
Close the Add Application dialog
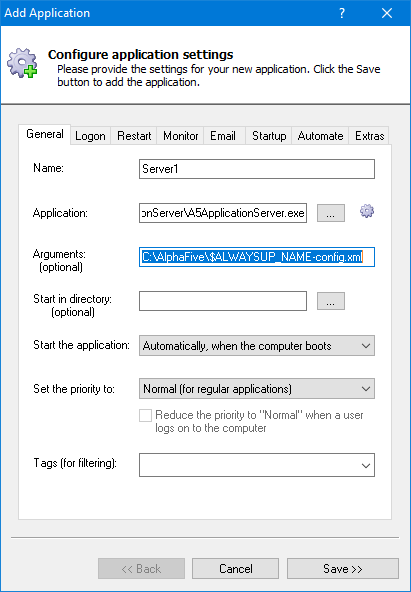click(x=387, y=13)
